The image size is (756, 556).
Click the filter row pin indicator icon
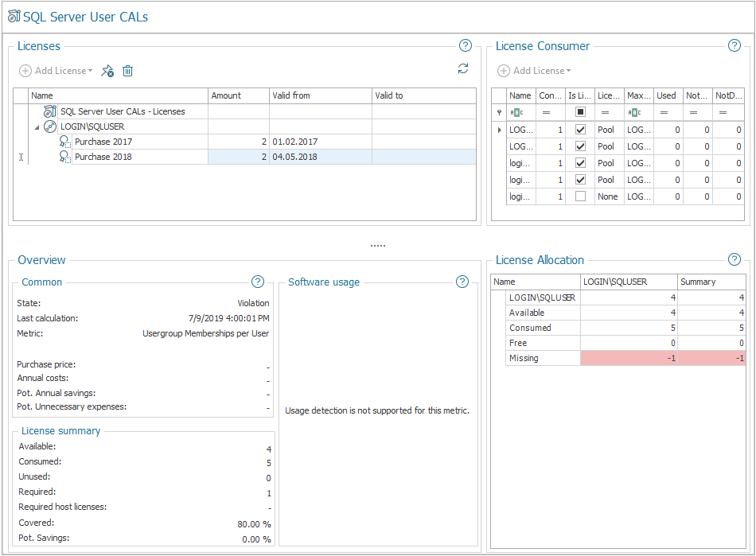click(499, 113)
